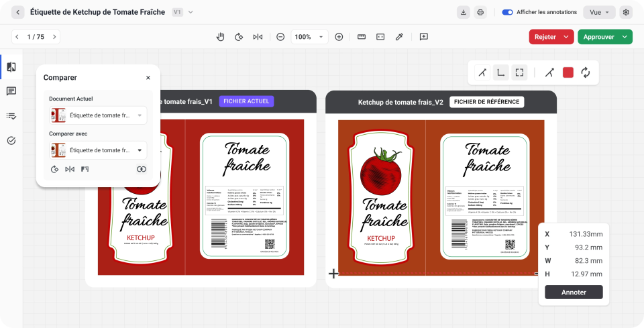Select the eyedropper color picker tool
Screen dimensions: 644x328
[399, 37]
